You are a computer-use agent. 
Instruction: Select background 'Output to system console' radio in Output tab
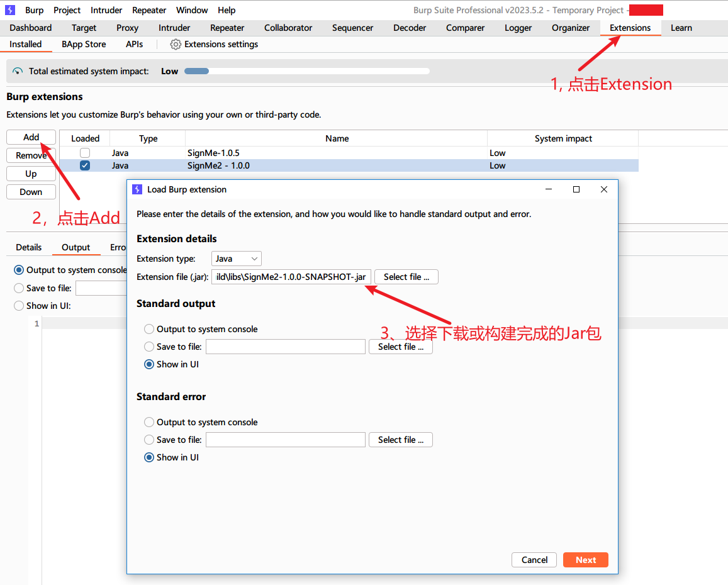pyautogui.click(x=19, y=270)
